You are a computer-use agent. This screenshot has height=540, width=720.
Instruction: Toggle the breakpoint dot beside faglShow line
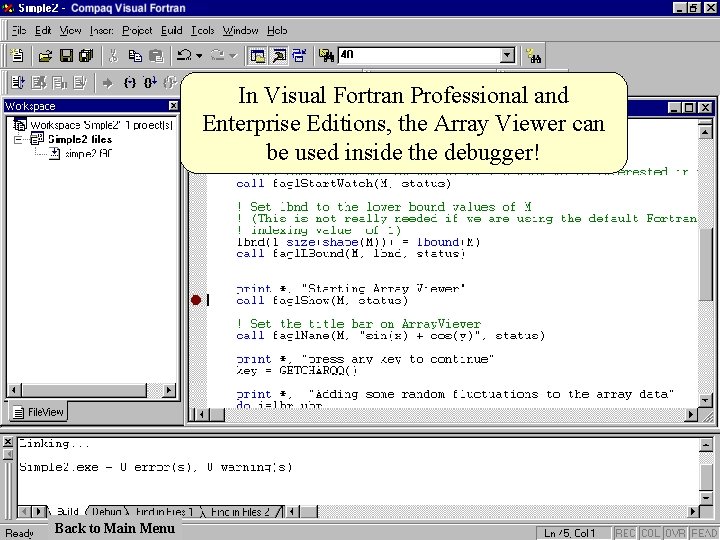pyautogui.click(x=196, y=300)
